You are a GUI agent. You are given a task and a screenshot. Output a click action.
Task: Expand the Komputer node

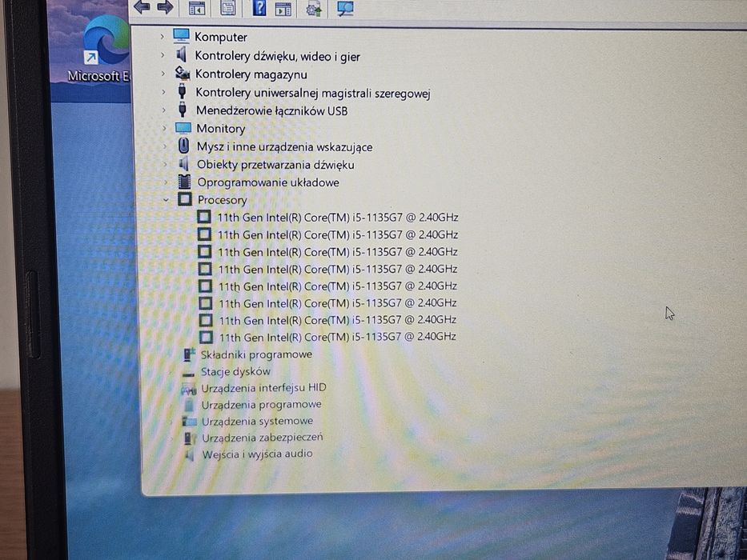pyautogui.click(x=162, y=37)
